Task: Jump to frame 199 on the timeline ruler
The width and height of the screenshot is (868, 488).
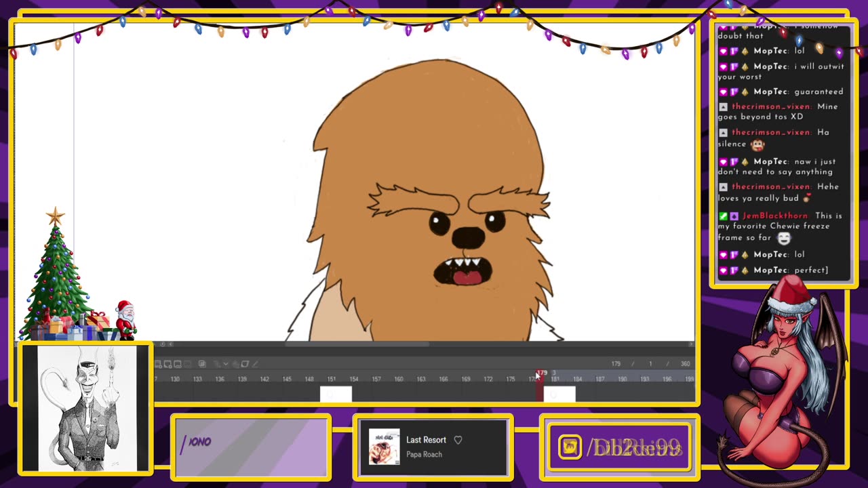Action: point(690,379)
